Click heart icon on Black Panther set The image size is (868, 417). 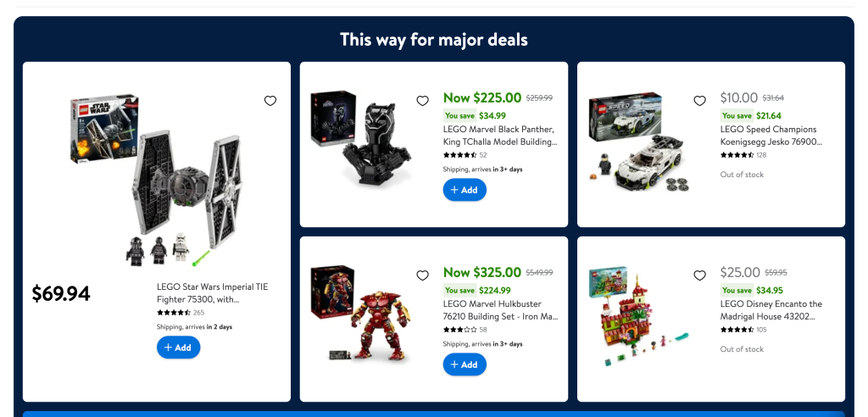(x=422, y=101)
